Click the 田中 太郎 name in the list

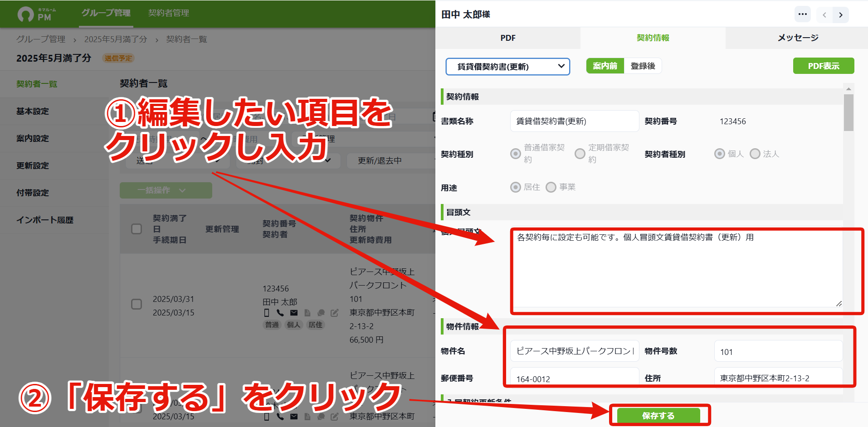tap(280, 302)
